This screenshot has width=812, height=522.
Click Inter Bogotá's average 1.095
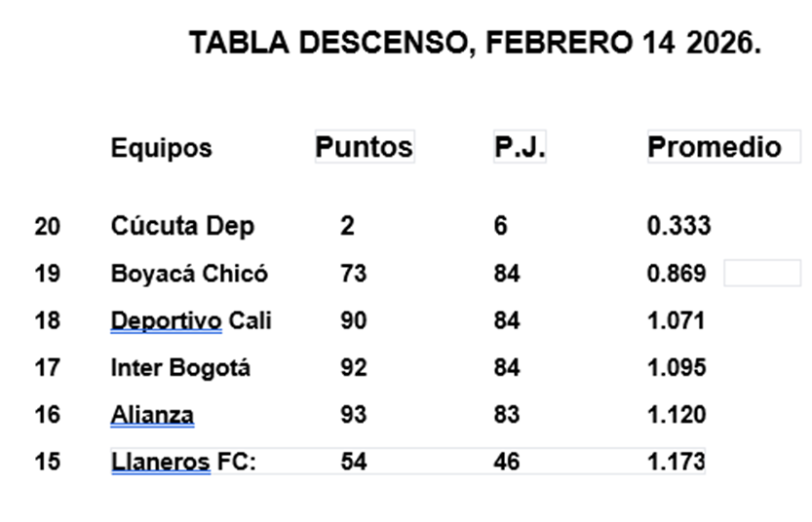pos(677,368)
